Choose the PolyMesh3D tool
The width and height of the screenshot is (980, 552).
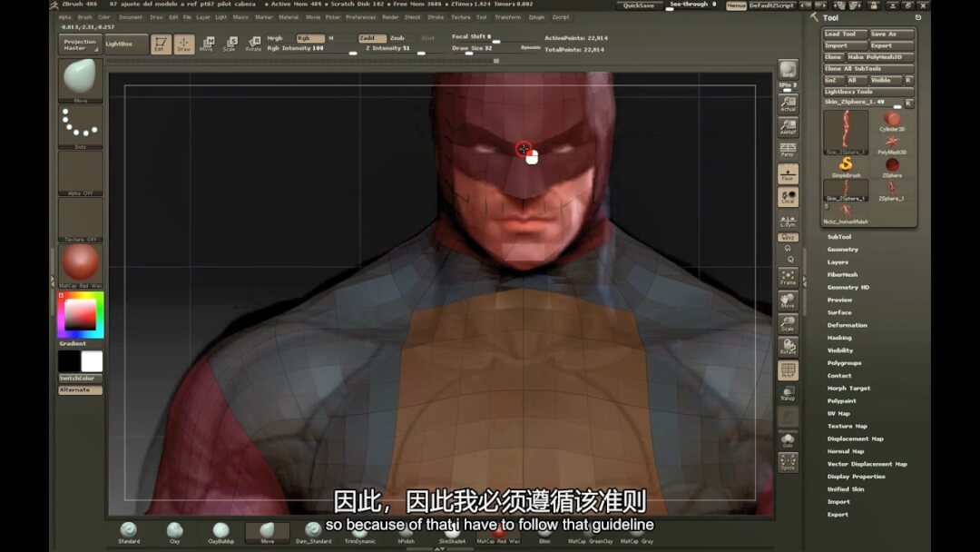[892, 144]
